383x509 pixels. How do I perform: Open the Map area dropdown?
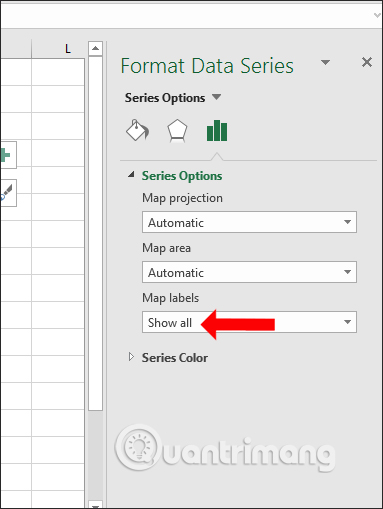click(249, 272)
